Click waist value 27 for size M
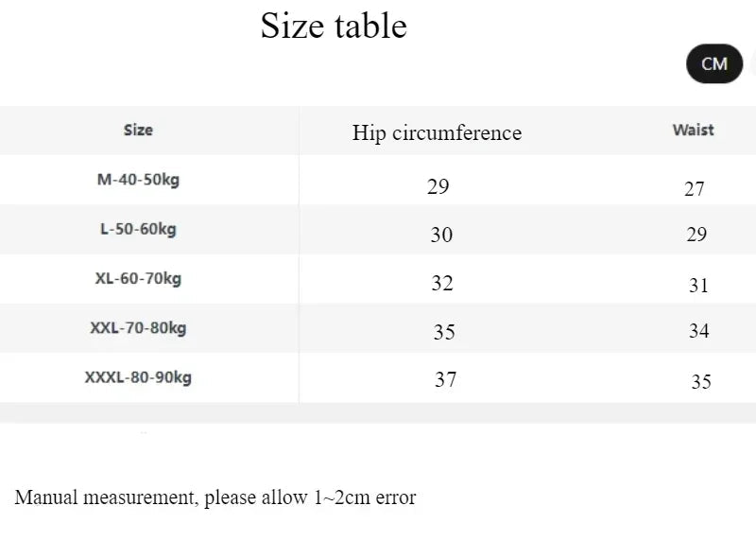The width and height of the screenshot is (756, 541). click(695, 189)
